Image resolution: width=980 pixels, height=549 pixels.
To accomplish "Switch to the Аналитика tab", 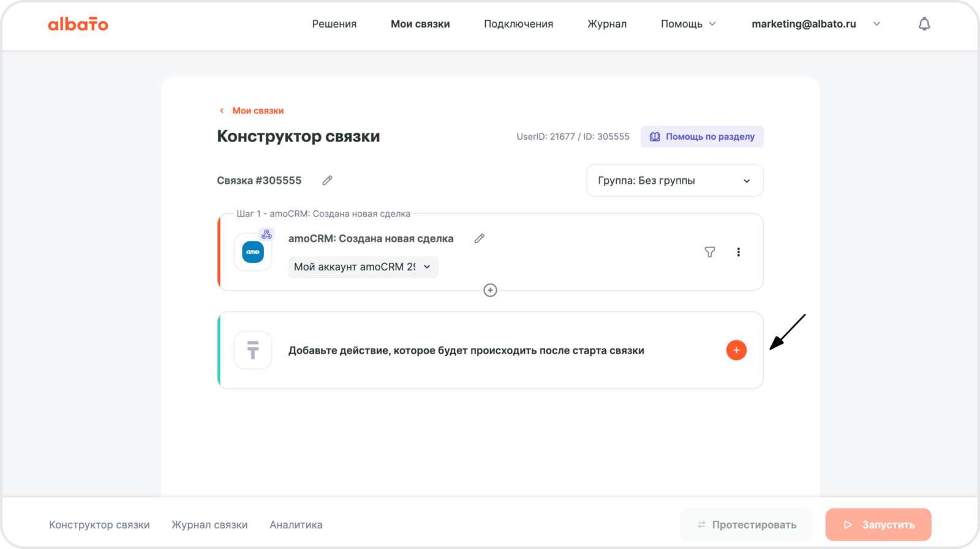I will [x=296, y=524].
